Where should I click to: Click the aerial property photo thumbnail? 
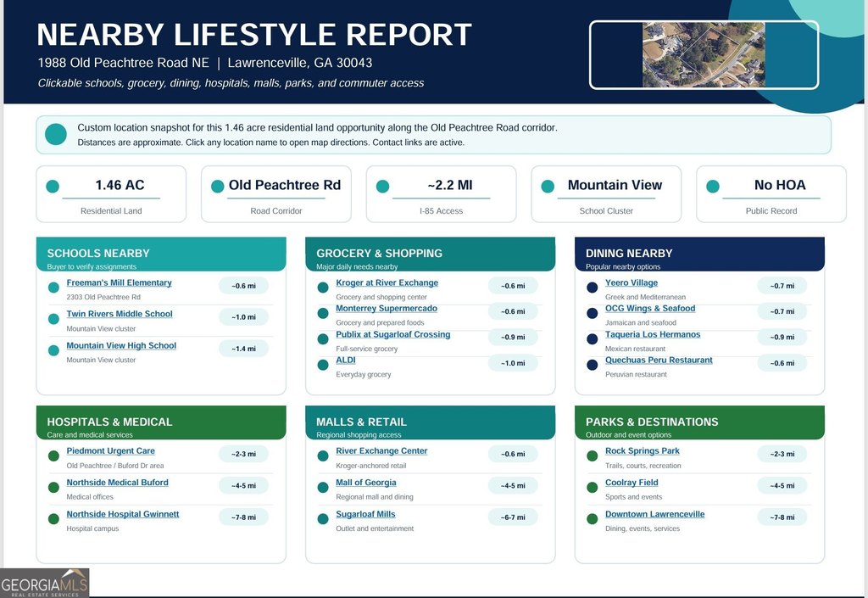coord(704,55)
